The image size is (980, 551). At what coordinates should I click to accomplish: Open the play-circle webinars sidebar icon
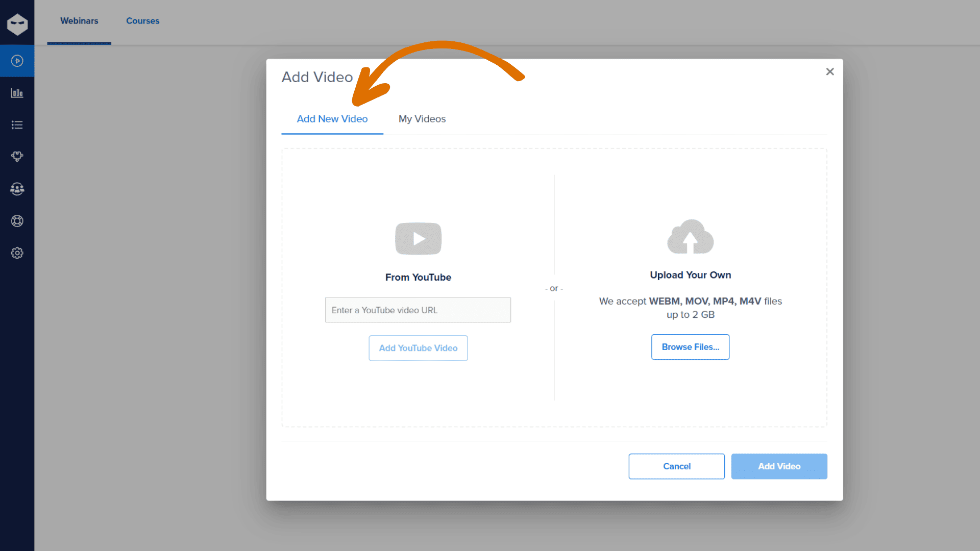click(17, 61)
